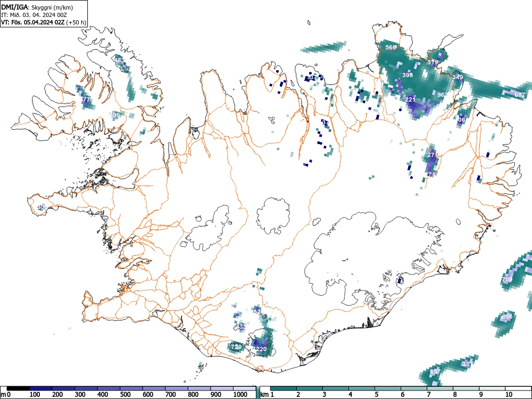Click the 'km' unit label on the legend

264,394
